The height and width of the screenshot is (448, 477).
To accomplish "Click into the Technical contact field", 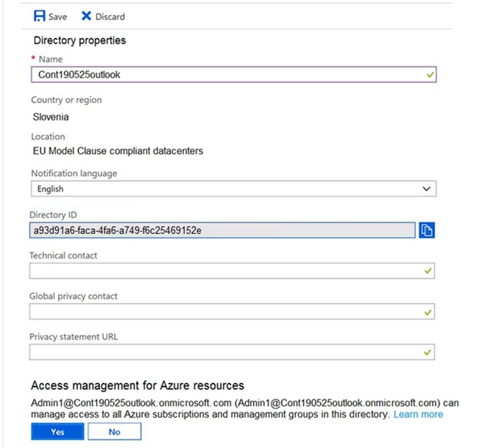I will [x=232, y=271].
